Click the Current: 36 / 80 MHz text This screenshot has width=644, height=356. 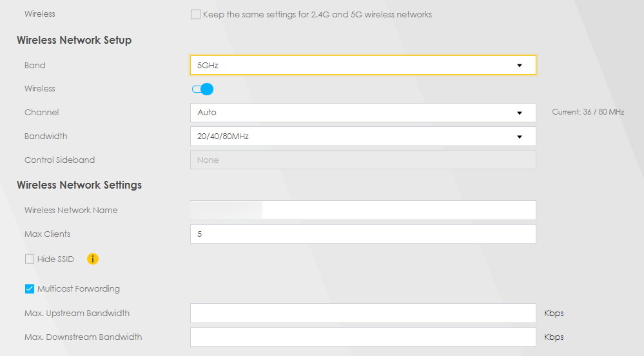point(588,112)
